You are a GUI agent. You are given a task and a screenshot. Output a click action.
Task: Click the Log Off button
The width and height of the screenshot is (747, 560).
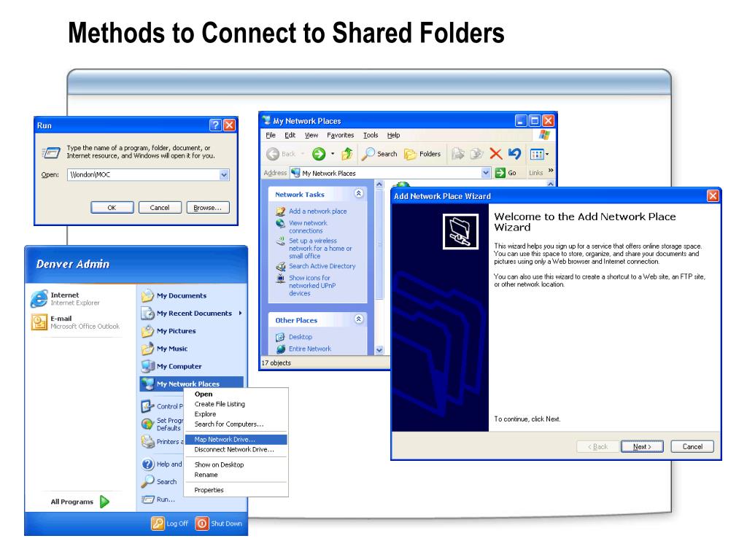[170, 524]
